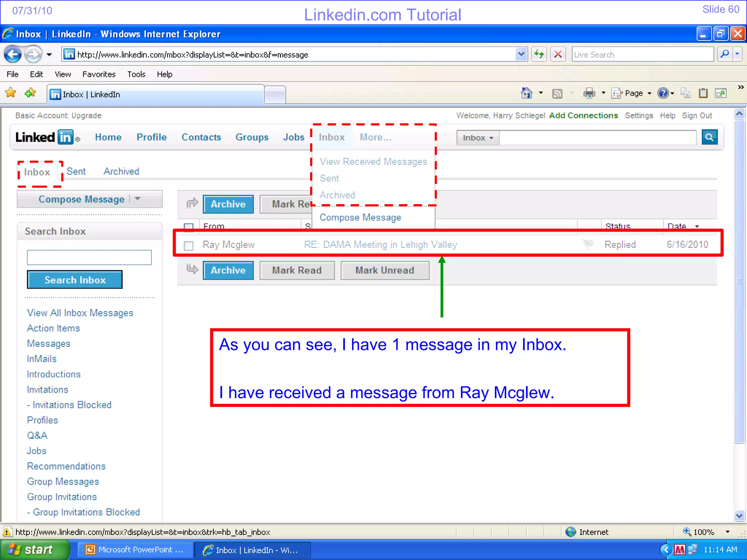The height and width of the screenshot is (560, 747).
Task: Expand the Compose Message dropdown arrow
Action: [138, 199]
